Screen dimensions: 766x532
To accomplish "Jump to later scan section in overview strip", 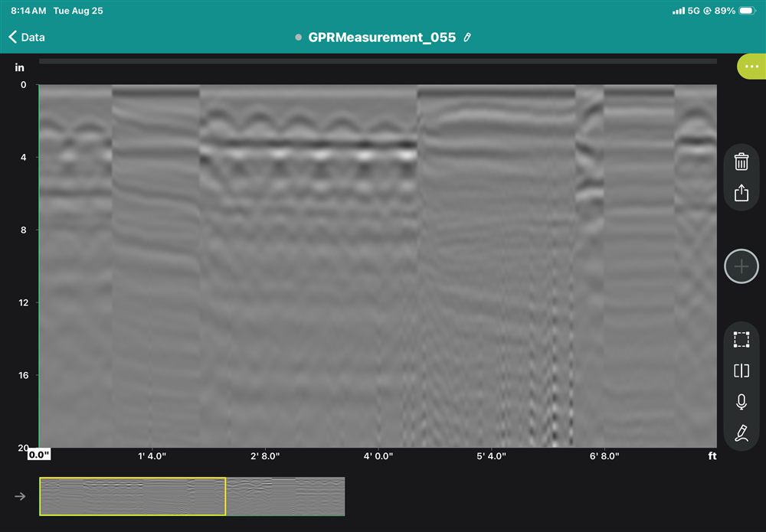I will (x=285, y=496).
